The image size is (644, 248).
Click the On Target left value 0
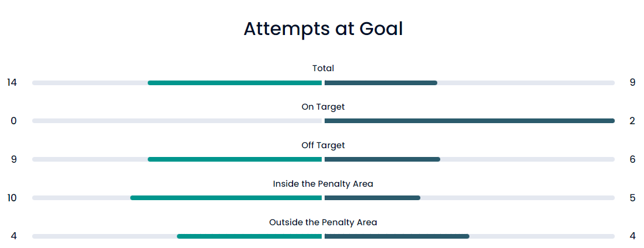(x=14, y=121)
